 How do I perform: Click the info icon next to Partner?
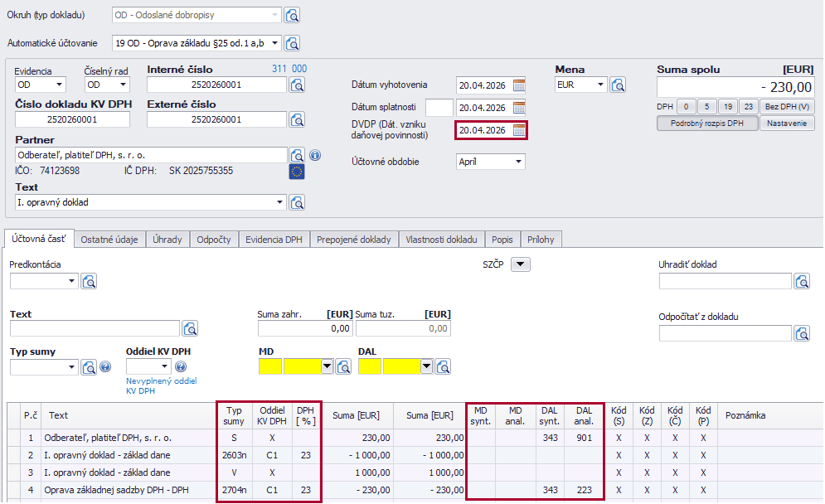coord(315,155)
